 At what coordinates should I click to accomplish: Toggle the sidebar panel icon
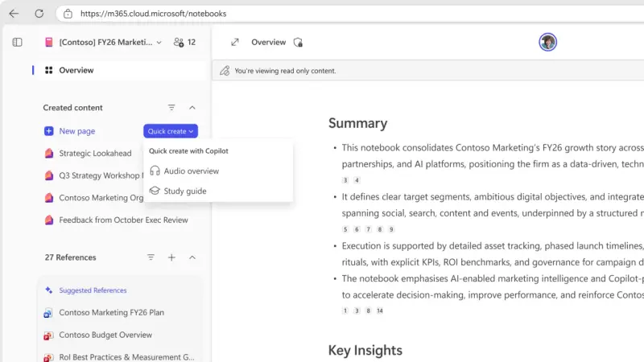click(x=18, y=42)
